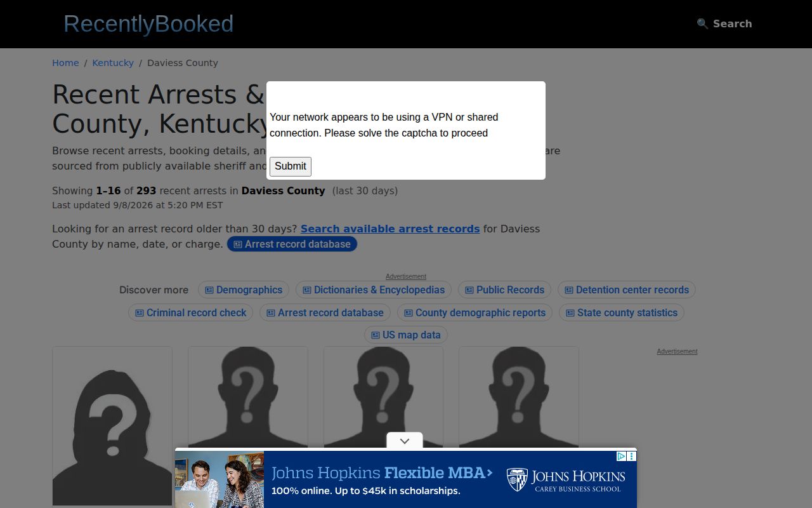Open the Johns Hopkins Flexible MBA ad
The height and width of the screenshot is (508, 812).
pos(406,479)
